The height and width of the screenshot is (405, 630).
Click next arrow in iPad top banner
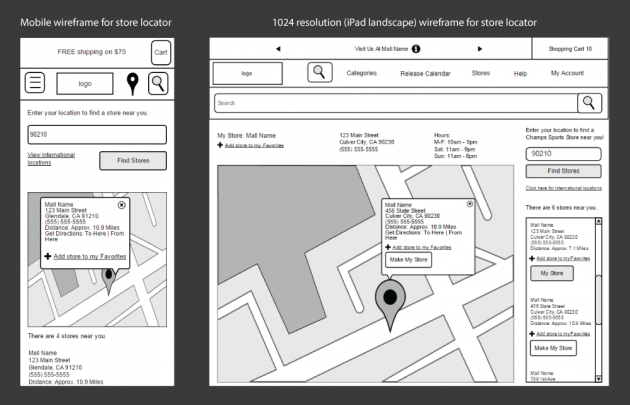tap(479, 49)
